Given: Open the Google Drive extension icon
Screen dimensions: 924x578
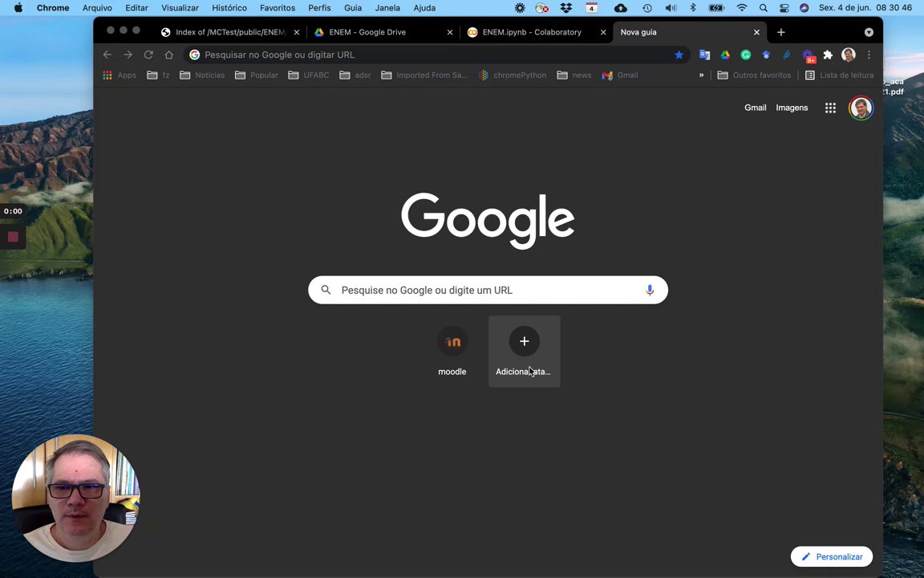Looking at the screenshot, I should pos(725,55).
